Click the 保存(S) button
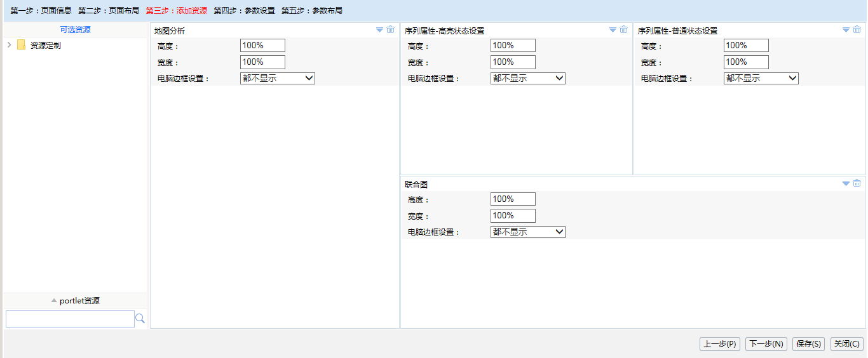Screen dimensions: 868x358 (x=809, y=344)
